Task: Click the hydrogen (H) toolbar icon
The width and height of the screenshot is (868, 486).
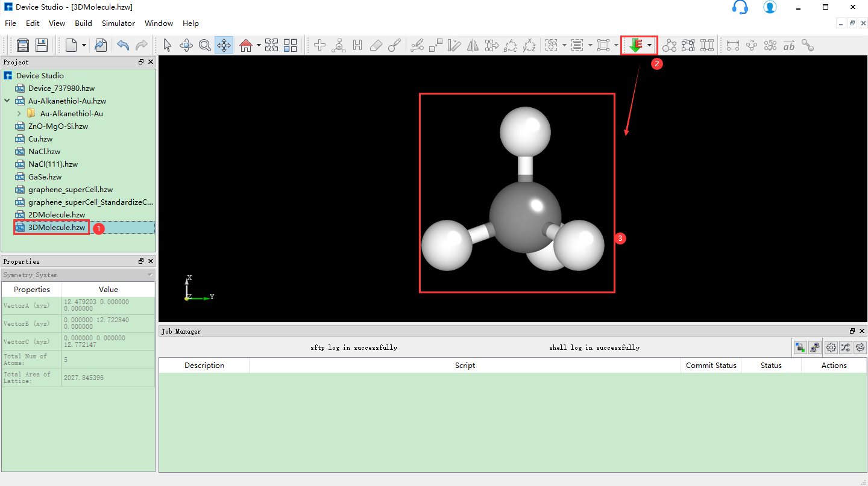Action: (x=357, y=45)
